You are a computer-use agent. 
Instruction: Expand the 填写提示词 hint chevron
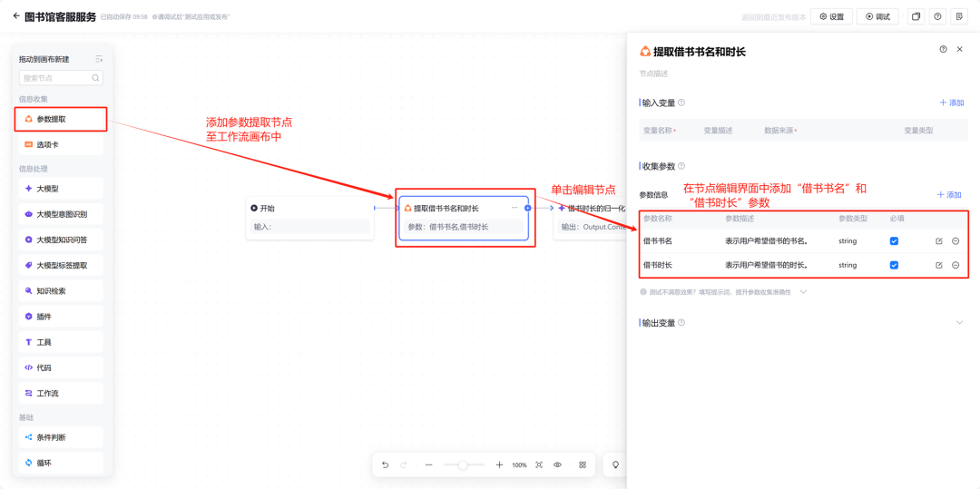click(804, 291)
